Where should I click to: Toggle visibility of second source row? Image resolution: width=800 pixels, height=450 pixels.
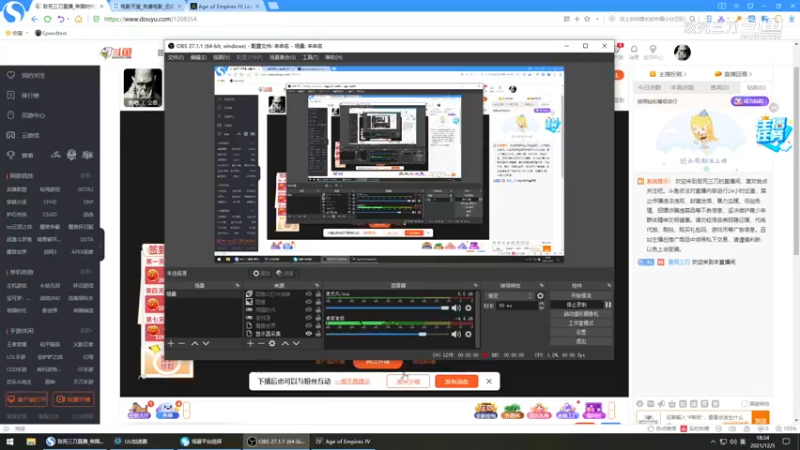[x=309, y=302]
